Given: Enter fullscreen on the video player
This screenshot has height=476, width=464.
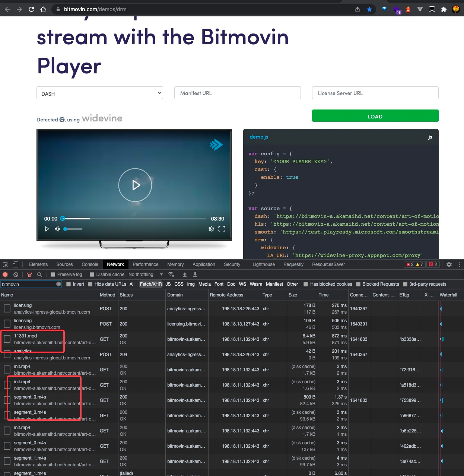Looking at the screenshot, I should point(222,229).
